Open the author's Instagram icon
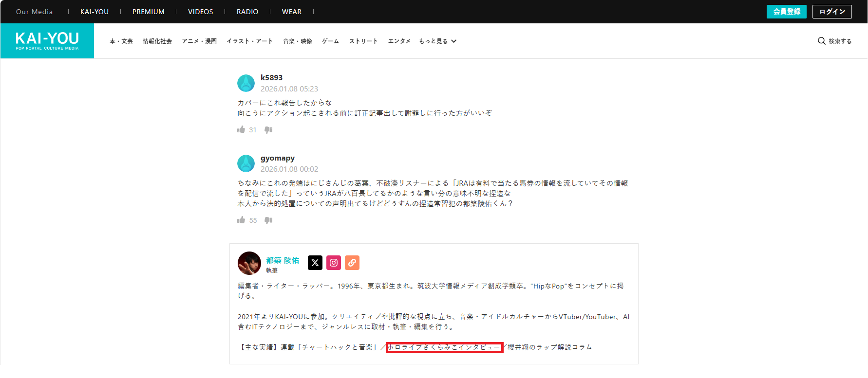Screen dimensions: 868x378 click(x=334, y=263)
